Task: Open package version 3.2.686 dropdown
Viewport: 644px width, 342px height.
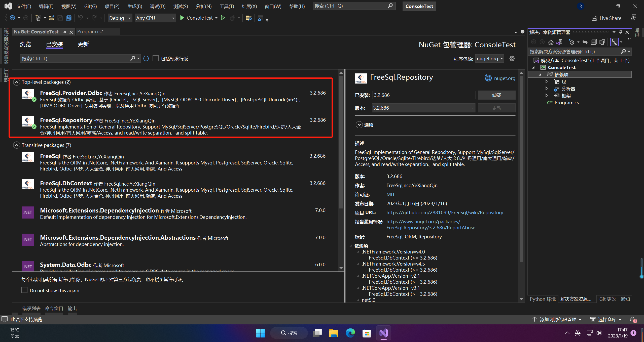Action: (x=423, y=108)
